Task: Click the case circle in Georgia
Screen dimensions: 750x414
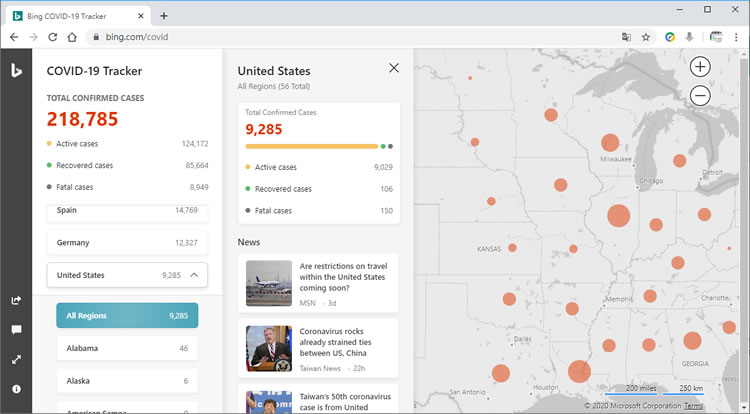Action: point(692,340)
